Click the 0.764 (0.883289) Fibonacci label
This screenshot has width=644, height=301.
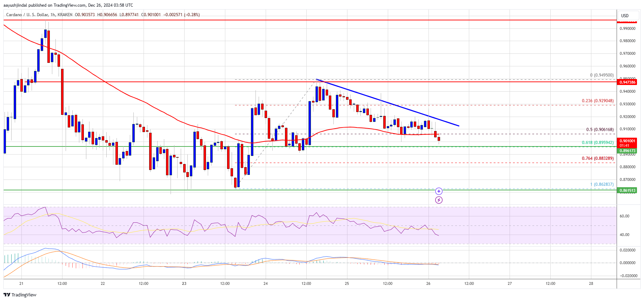coord(598,158)
